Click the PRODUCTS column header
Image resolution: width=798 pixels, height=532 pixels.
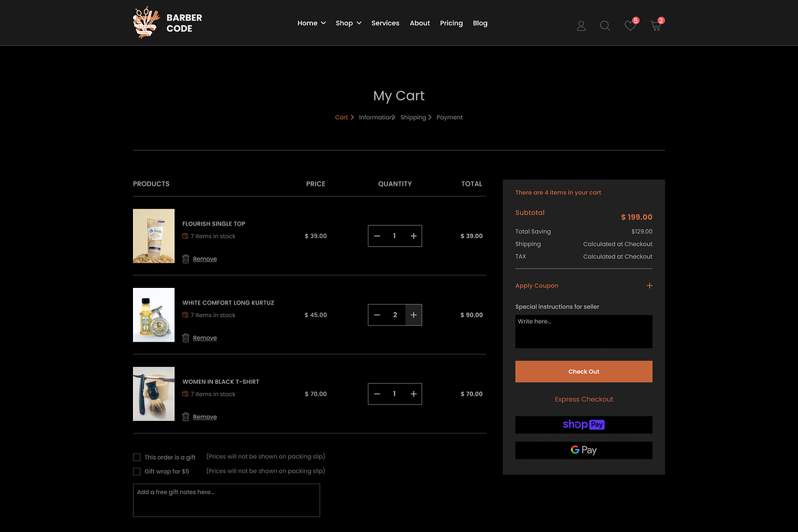[151, 184]
